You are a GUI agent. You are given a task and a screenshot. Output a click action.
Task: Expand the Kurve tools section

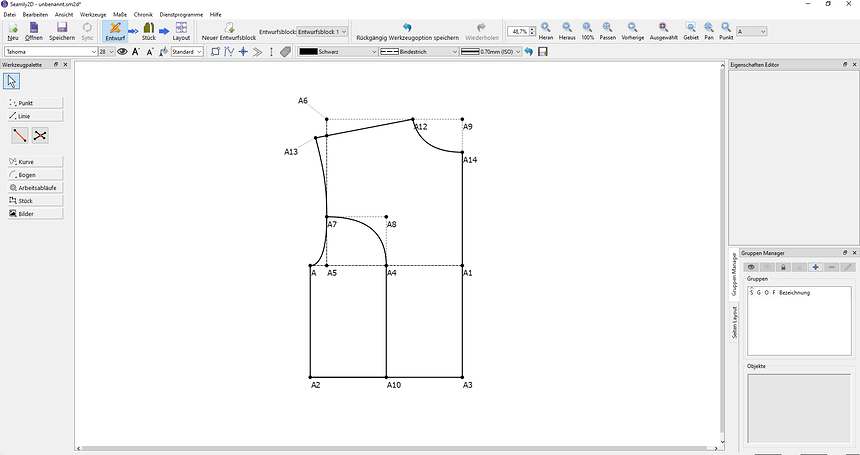pyautogui.click(x=35, y=161)
